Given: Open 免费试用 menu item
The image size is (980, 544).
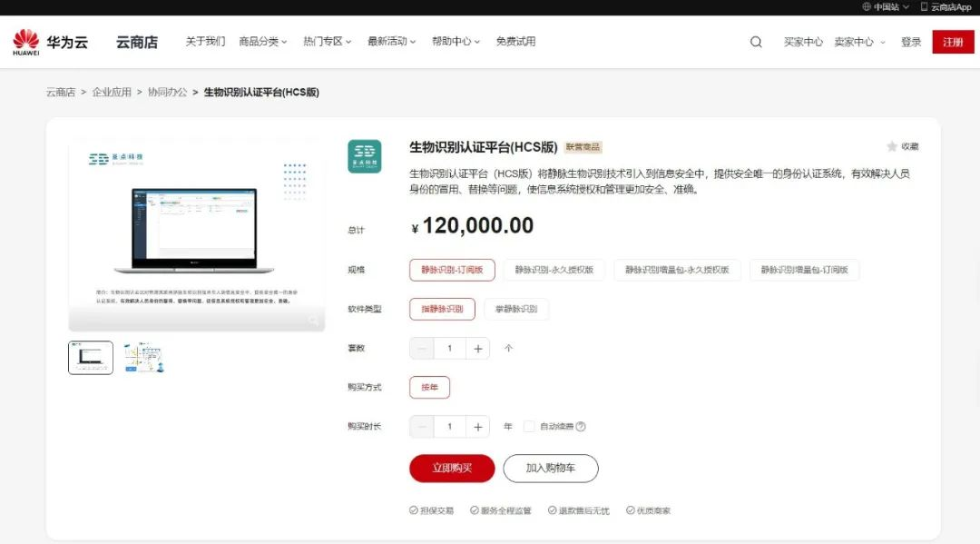Looking at the screenshot, I should (x=515, y=41).
